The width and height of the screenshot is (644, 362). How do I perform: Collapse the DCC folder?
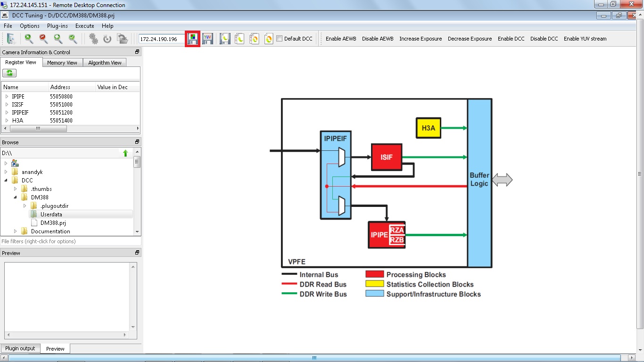6,181
